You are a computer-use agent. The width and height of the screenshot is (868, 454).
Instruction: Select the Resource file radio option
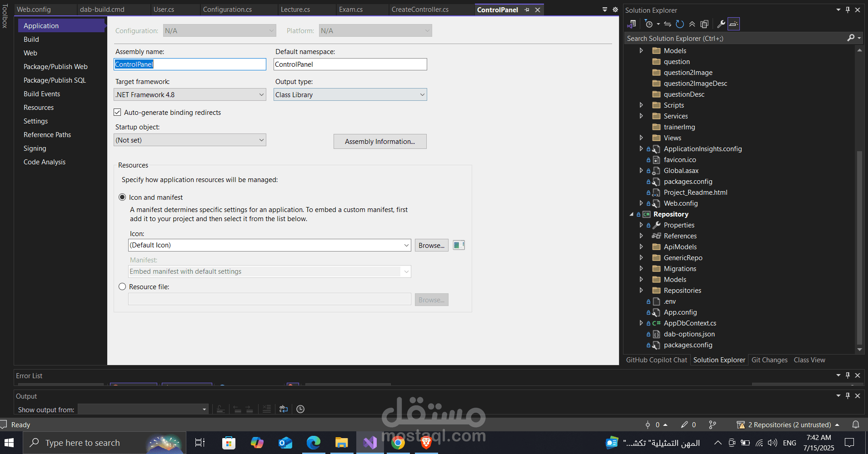(122, 286)
